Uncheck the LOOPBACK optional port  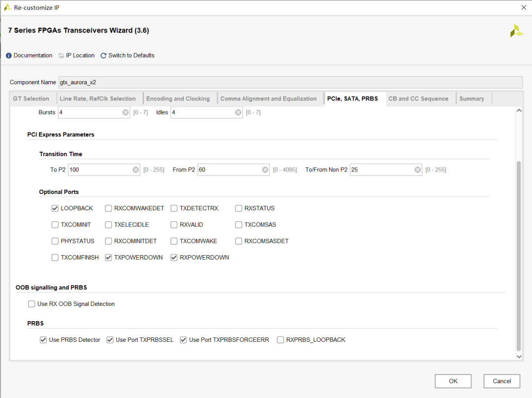55,208
